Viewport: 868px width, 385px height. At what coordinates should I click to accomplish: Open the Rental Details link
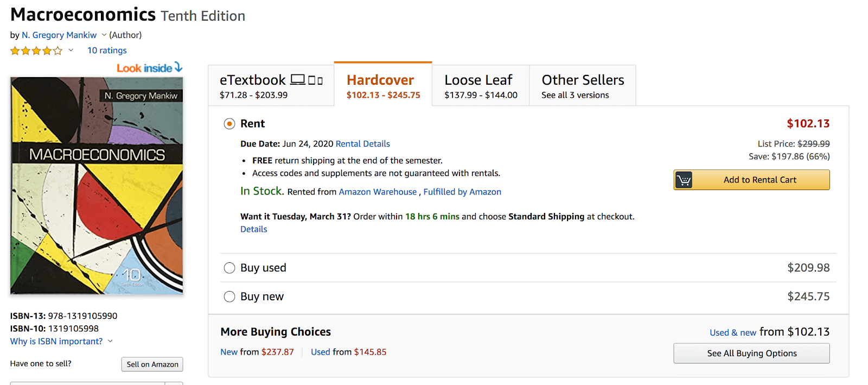point(363,144)
